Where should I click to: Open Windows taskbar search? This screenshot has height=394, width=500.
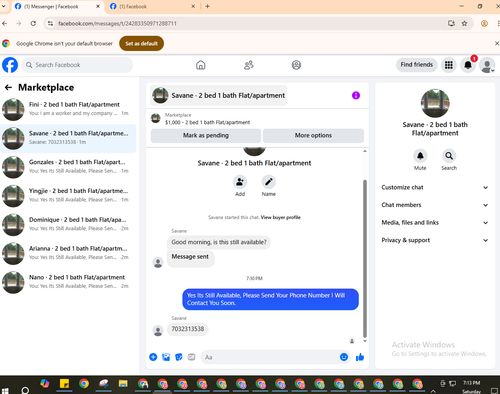point(25,390)
